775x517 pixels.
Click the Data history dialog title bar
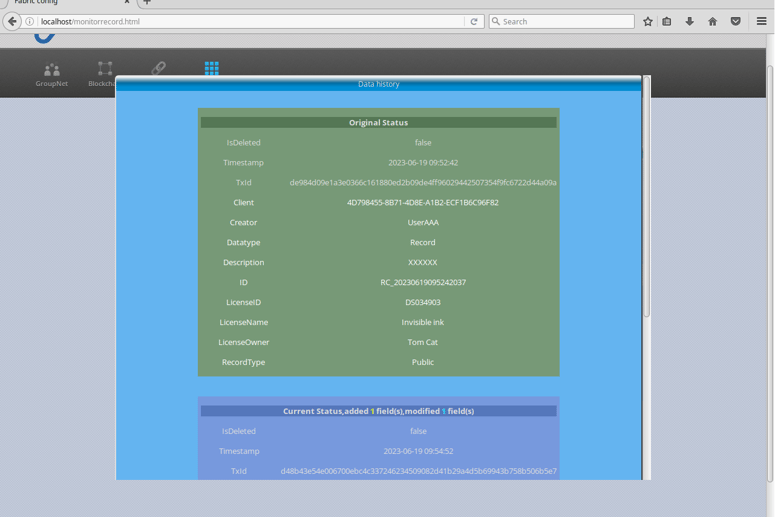pos(379,84)
